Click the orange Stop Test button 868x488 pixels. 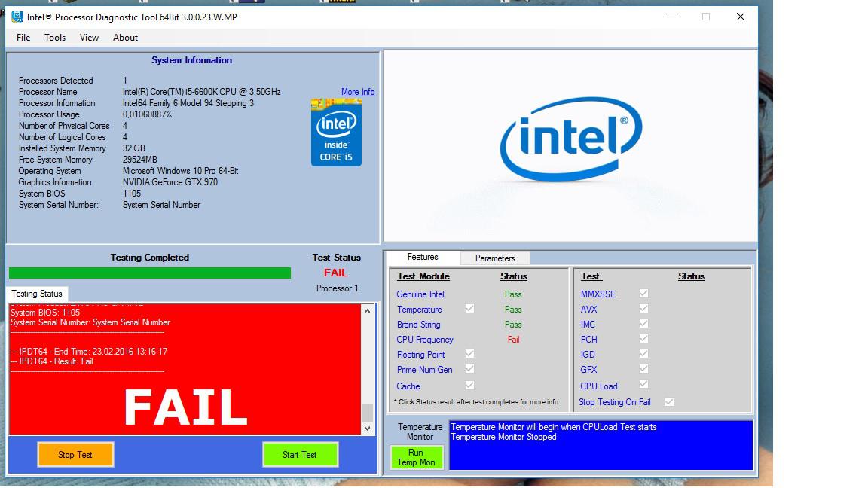(75, 455)
